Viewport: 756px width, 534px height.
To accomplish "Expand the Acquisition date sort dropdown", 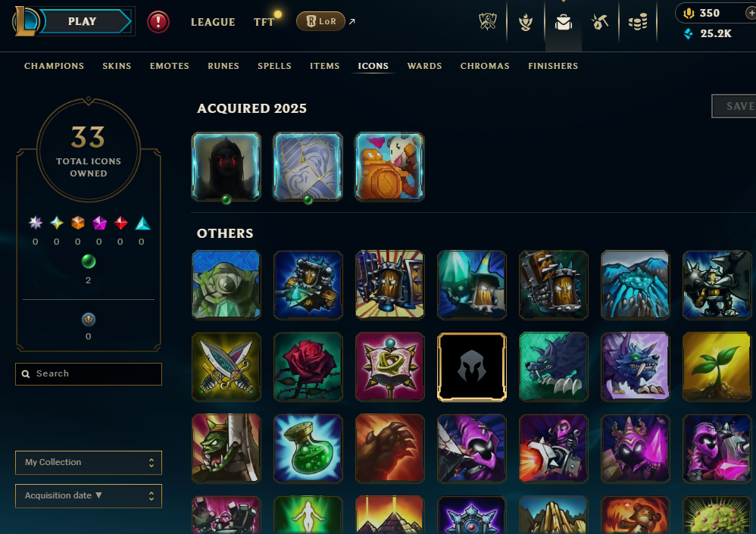I will point(89,496).
